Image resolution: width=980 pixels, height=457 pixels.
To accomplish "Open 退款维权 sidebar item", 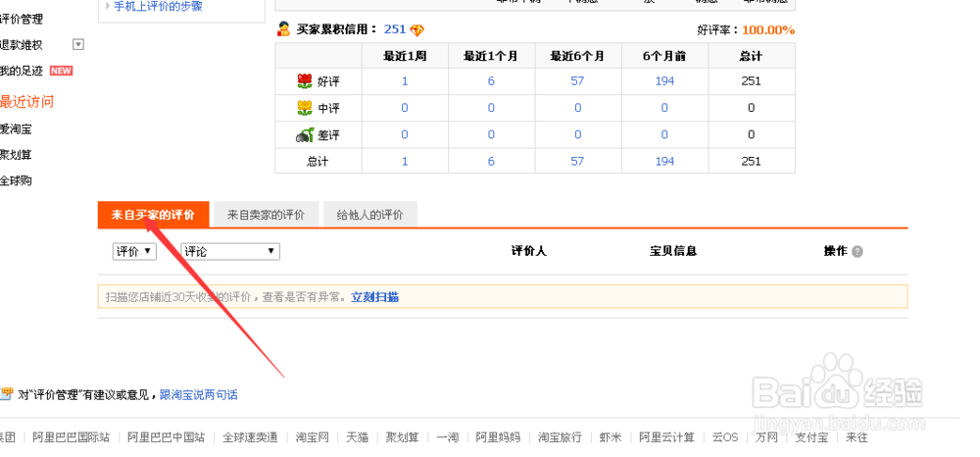I will click(22, 45).
